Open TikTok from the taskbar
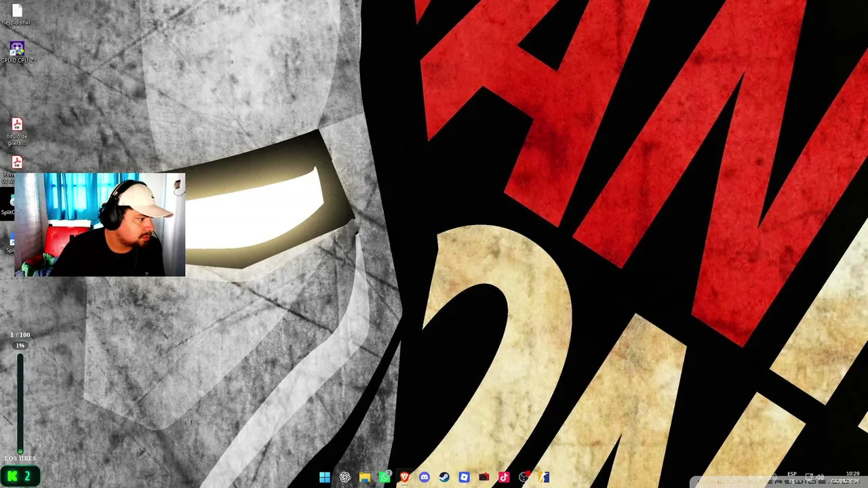Image resolution: width=868 pixels, height=488 pixels. tap(504, 477)
